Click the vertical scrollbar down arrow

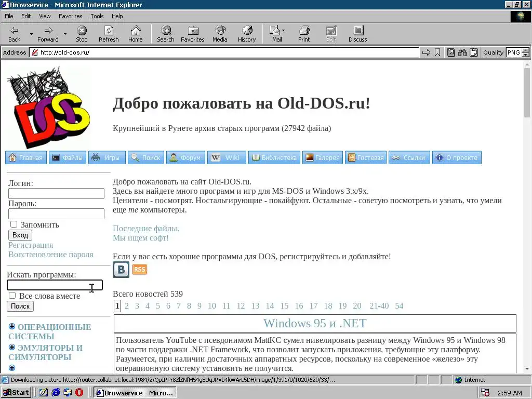(x=527, y=369)
